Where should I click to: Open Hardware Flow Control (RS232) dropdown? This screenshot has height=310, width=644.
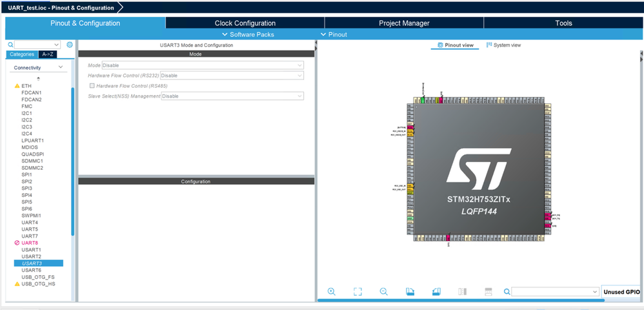232,75
